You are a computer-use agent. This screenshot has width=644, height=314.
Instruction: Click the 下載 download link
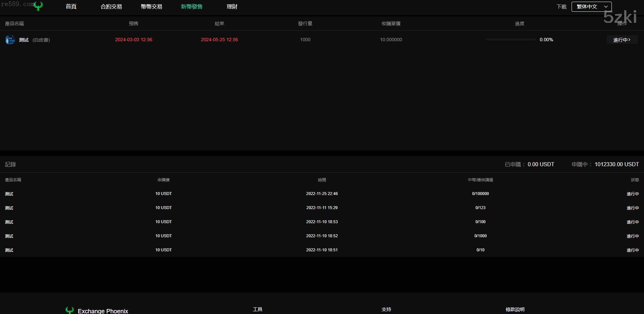[561, 7]
